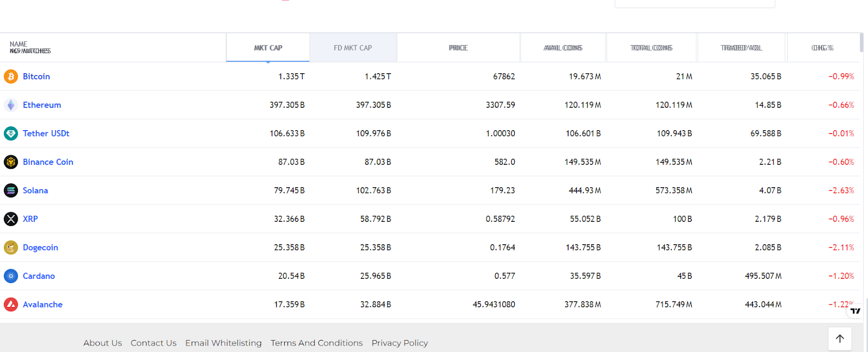The width and height of the screenshot is (868, 352).
Task: Click the Binance Coin logo icon
Action: click(x=11, y=162)
